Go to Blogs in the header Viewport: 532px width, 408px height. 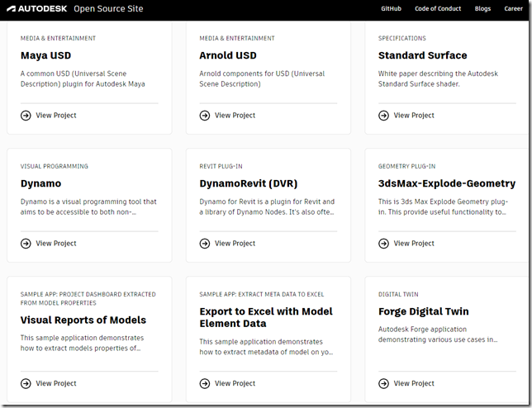pos(482,9)
